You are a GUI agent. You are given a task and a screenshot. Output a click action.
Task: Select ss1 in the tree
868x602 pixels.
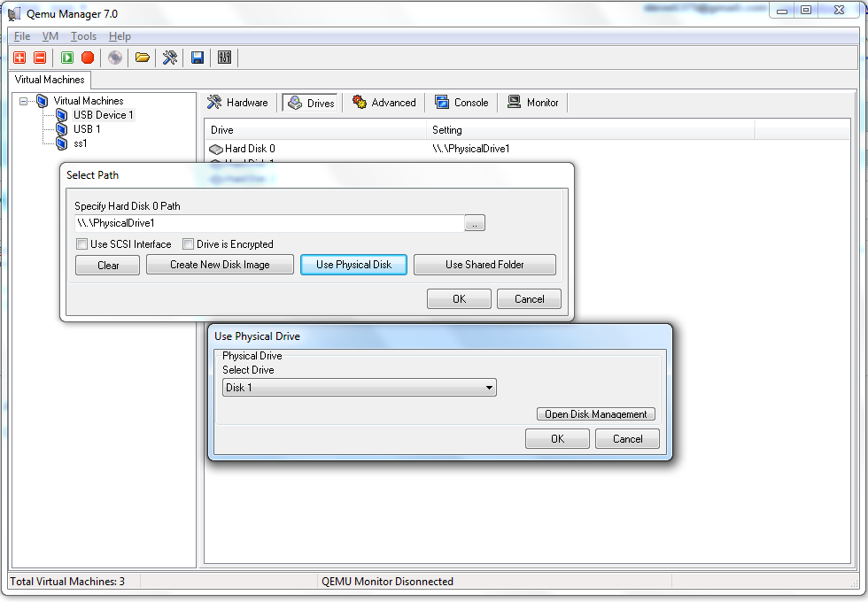tap(81, 143)
